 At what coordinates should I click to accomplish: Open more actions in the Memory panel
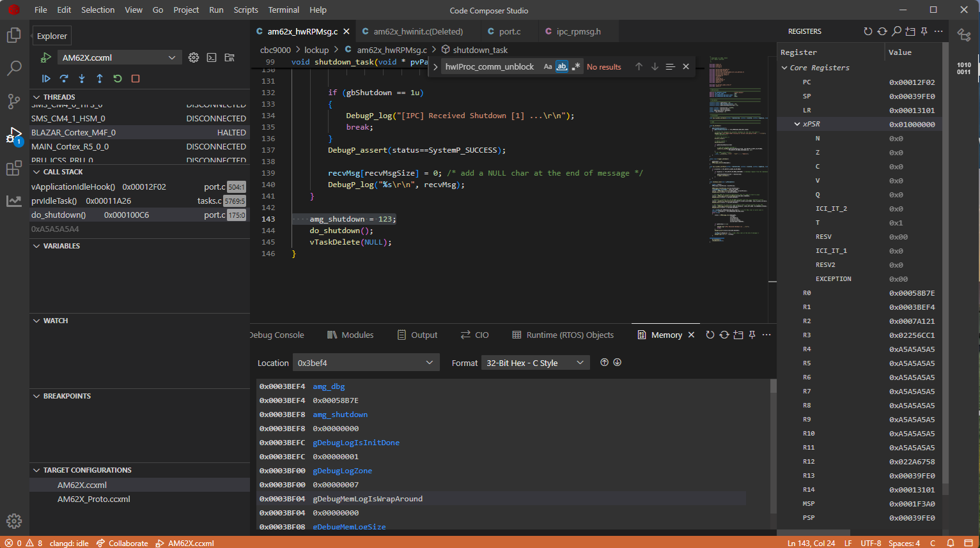(x=766, y=335)
